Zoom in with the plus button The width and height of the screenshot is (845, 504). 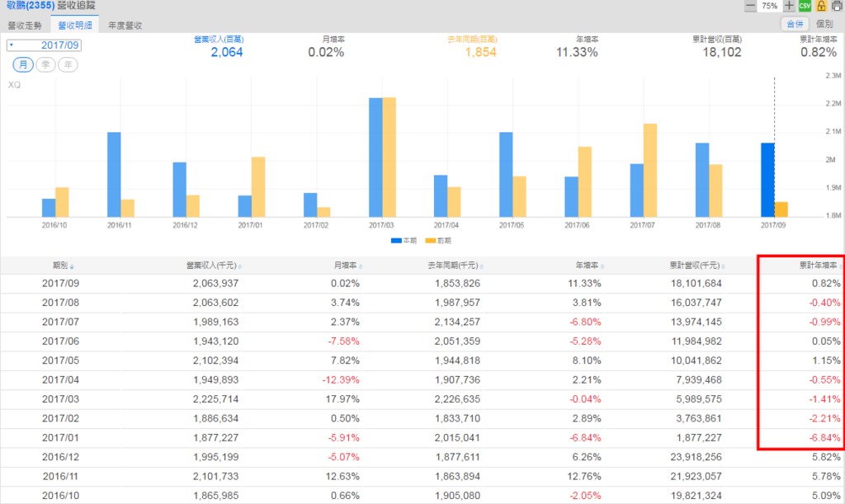(x=789, y=6)
